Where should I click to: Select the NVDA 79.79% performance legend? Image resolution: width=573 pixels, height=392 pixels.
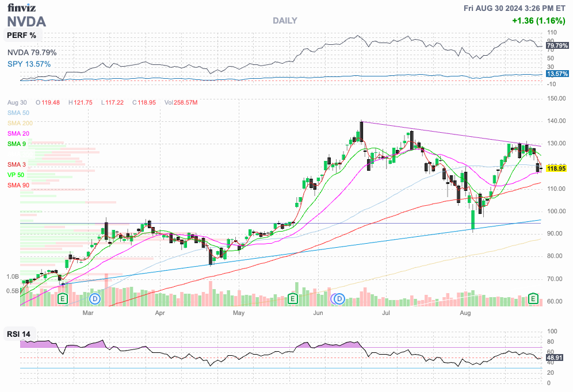click(32, 52)
